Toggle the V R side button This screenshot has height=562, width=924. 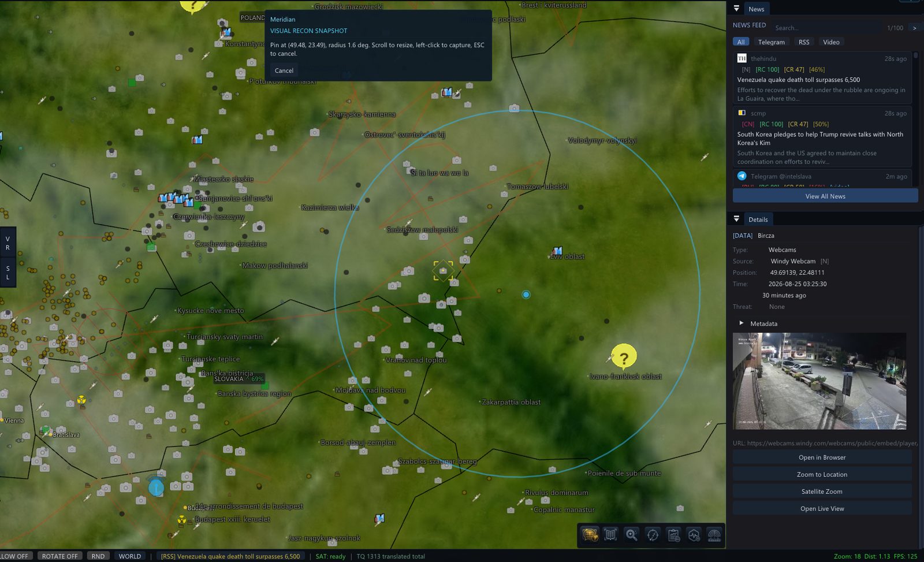8,243
